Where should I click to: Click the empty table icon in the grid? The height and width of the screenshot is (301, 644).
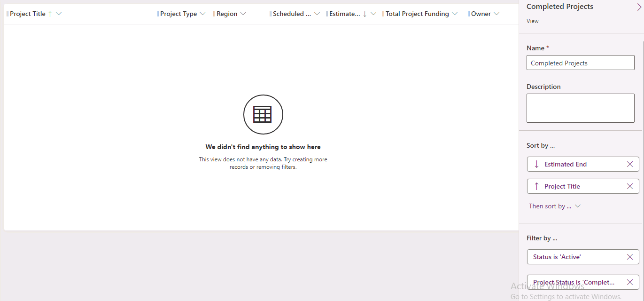coord(263,114)
